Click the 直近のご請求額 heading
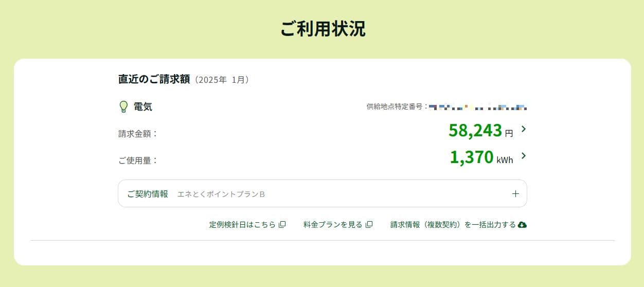This screenshot has height=287, width=644. tap(154, 79)
